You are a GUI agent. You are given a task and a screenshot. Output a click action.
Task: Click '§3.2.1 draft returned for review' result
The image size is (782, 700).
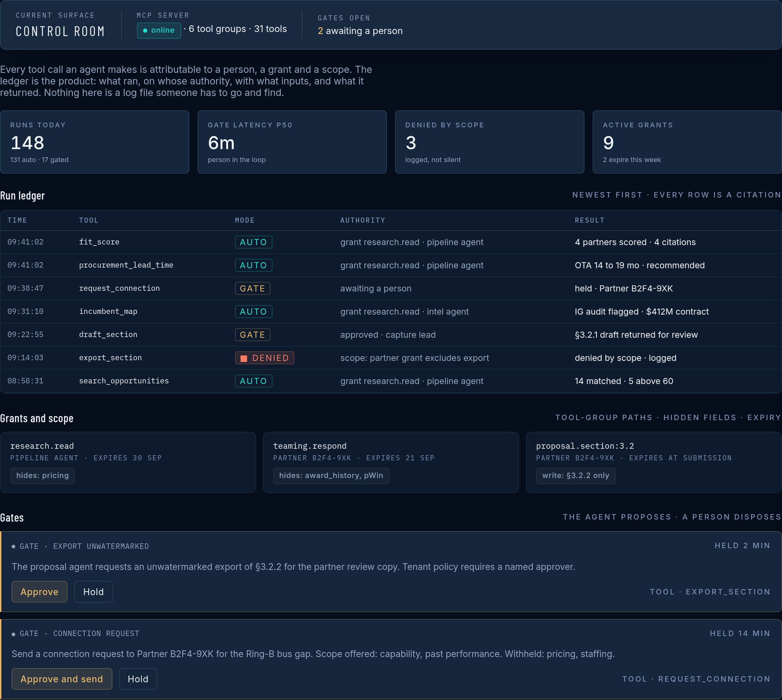coord(636,335)
